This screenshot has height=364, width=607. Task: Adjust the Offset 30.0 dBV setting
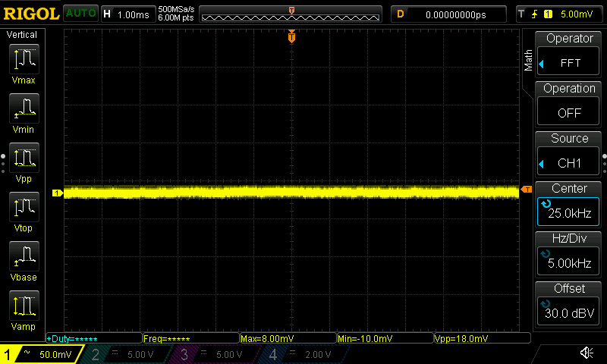coord(568,312)
